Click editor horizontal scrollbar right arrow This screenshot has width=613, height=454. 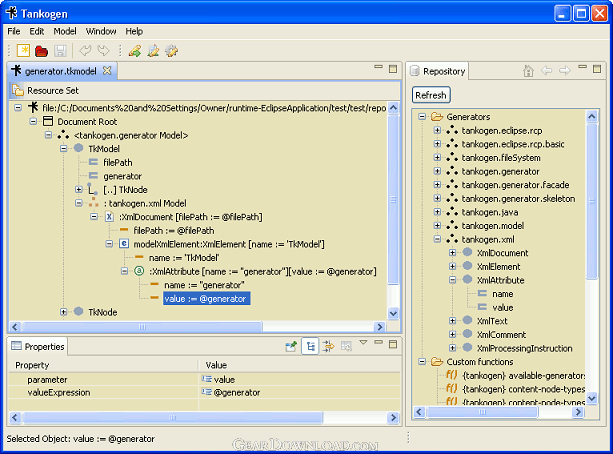coord(380,327)
